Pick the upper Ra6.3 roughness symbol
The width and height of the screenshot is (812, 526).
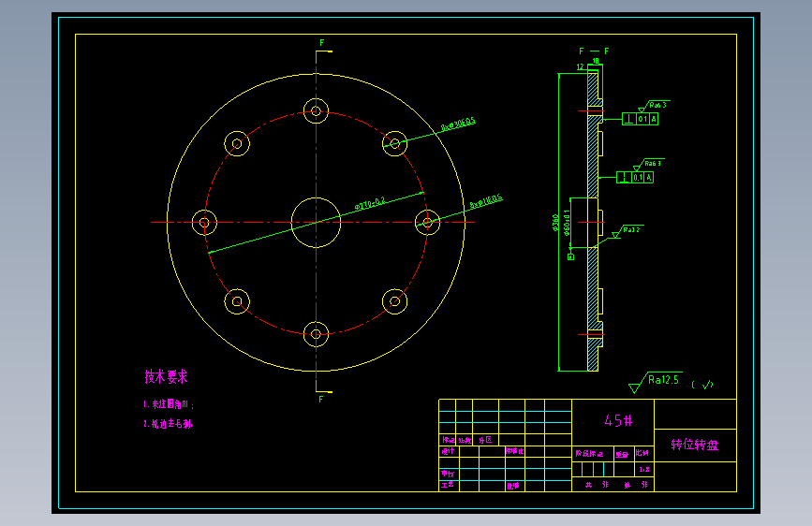pos(654,106)
